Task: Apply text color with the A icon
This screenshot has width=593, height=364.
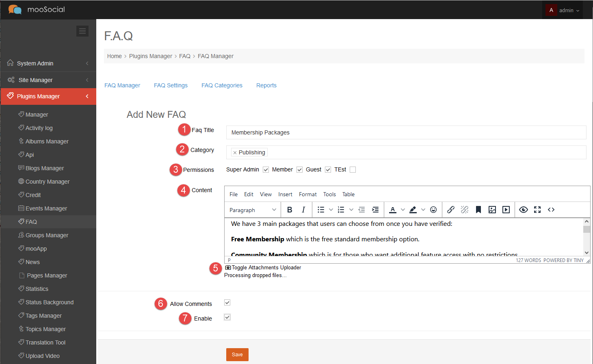Action: click(393, 210)
